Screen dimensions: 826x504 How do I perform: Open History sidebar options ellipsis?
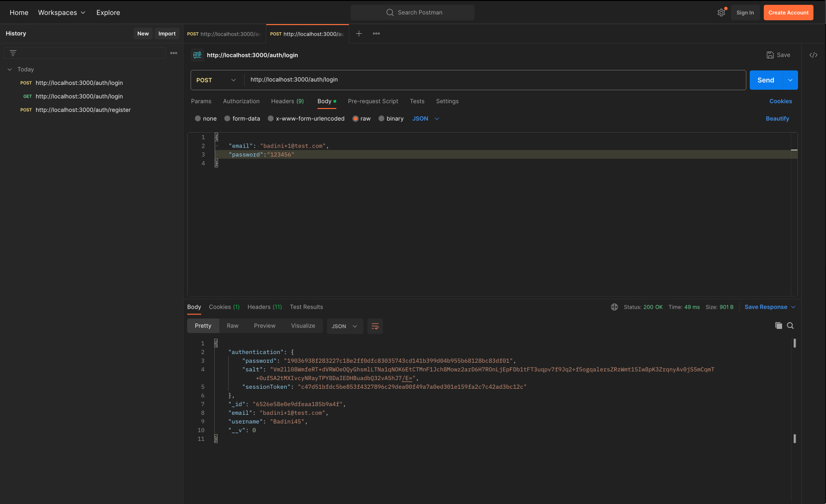pos(174,53)
